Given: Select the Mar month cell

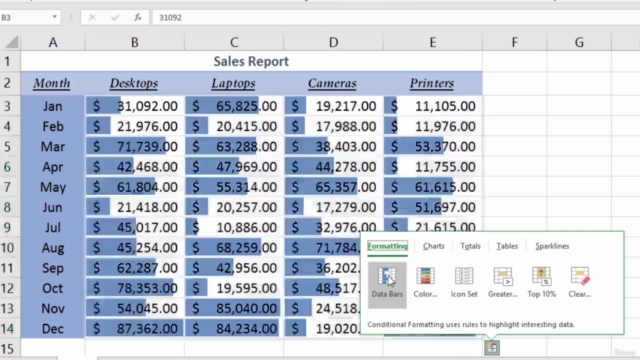Looking at the screenshot, I should point(53,147).
